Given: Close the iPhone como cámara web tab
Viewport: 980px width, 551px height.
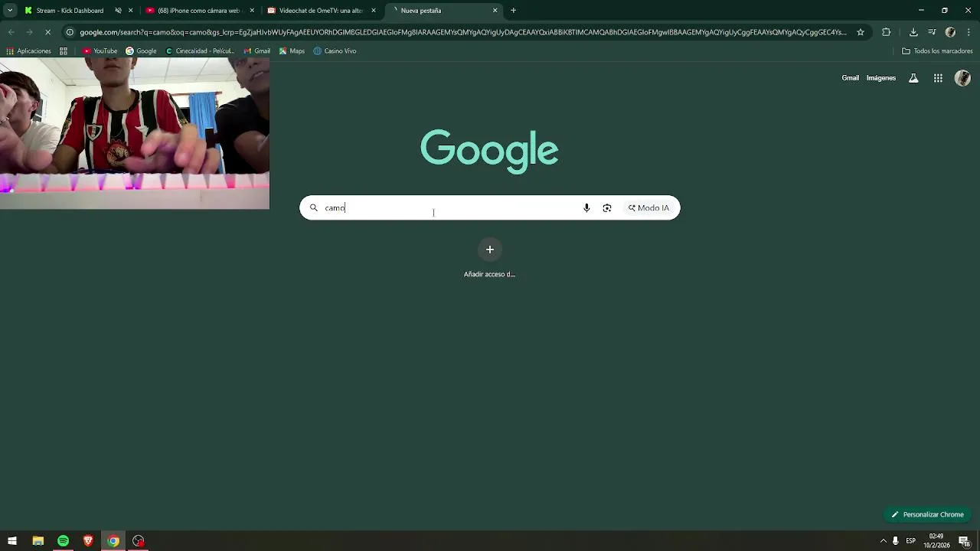Looking at the screenshot, I should coord(252,11).
